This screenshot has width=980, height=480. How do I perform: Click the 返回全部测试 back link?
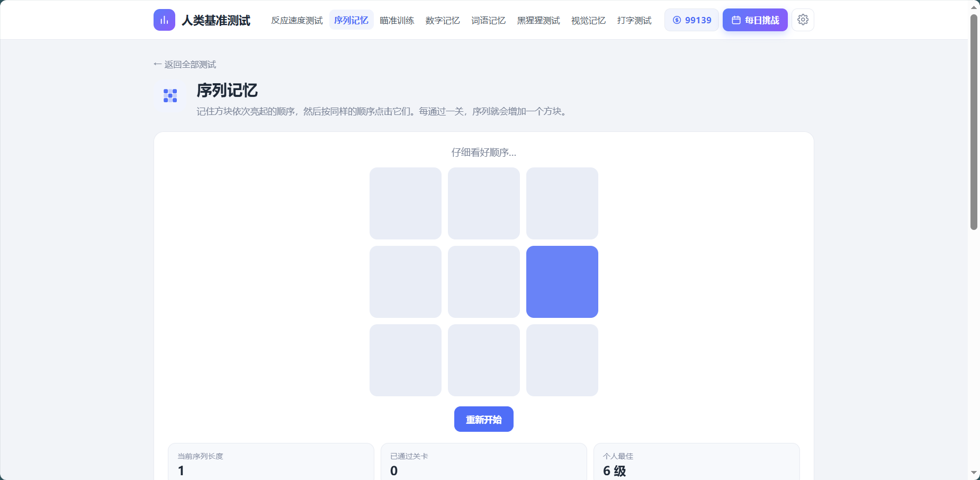[185, 65]
